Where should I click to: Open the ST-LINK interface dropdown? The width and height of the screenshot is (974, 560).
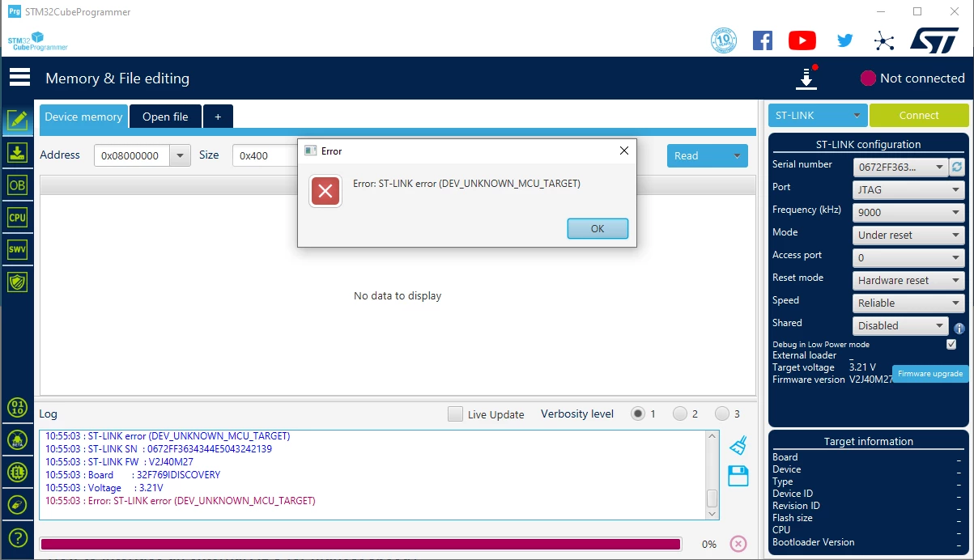click(x=818, y=115)
